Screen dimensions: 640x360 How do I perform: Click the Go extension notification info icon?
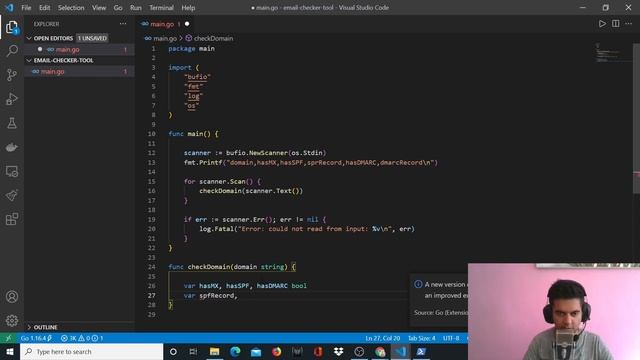coord(418,284)
